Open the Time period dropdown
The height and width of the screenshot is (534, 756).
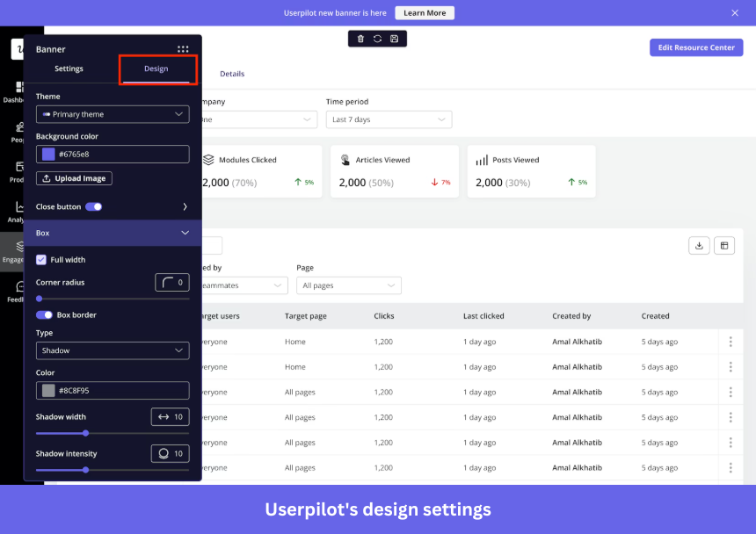[389, 119]
